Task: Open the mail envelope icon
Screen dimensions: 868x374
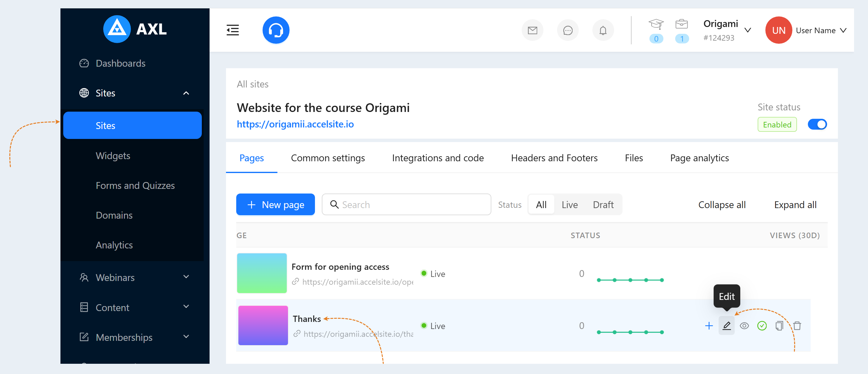Action: [x=532, y=30]
